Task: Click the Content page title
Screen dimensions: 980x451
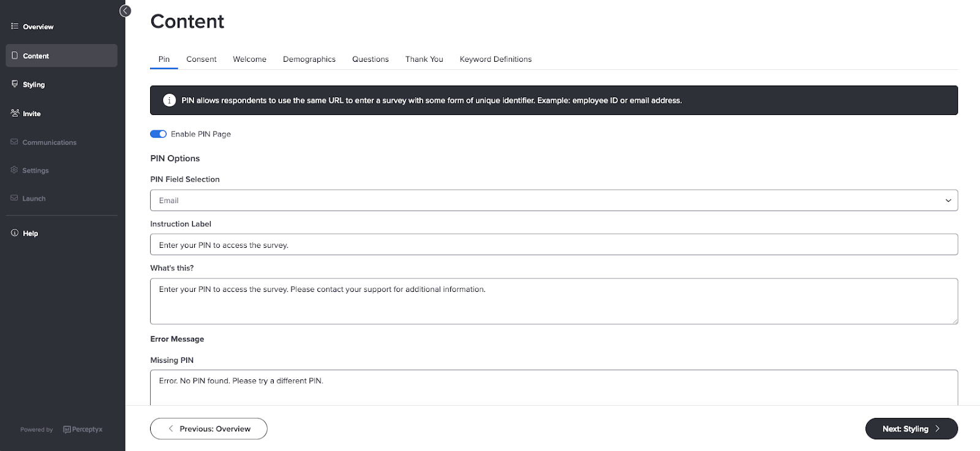Action: 187,21
